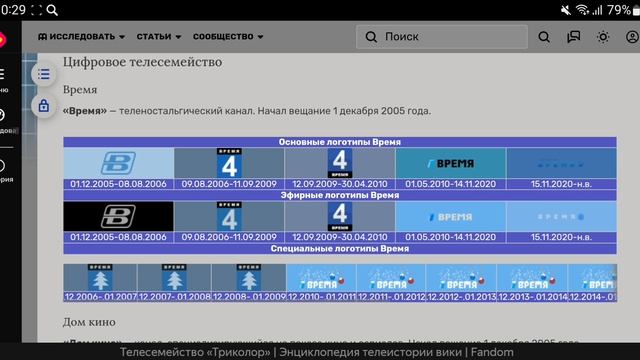
Task: Toggle light/dark theme sun icon
Action: 603,37
